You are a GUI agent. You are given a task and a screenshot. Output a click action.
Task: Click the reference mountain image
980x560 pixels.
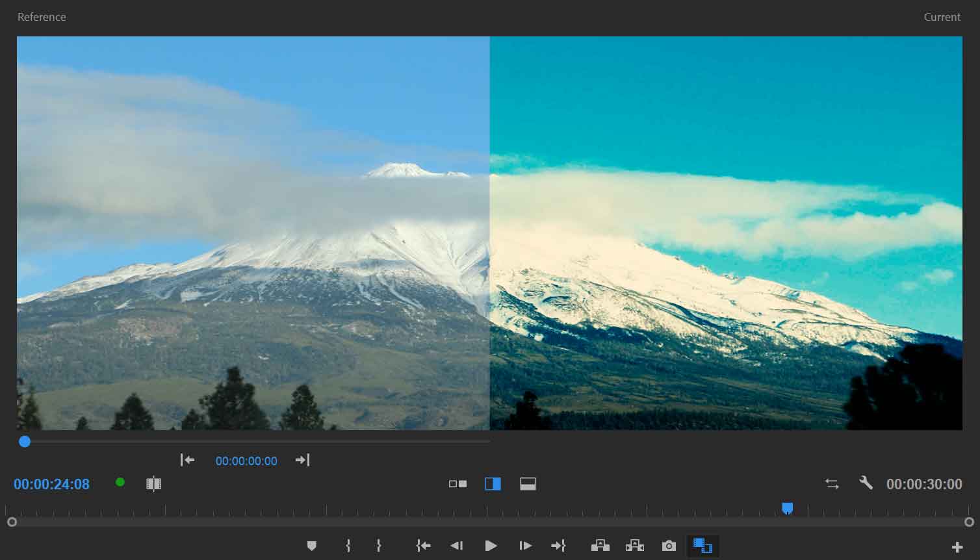click(253, 233)
